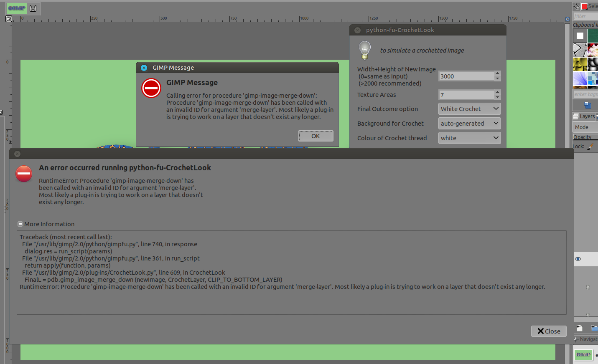Close the python-fu-CrochetLook dialog via title icon
Viewport: 598px width, 364px height.
click(357, 30)
